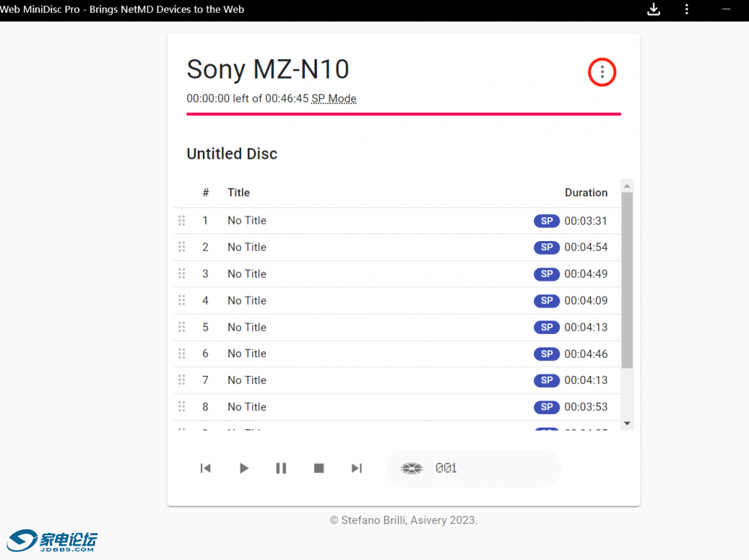This screenshot has width=749, height=560.
Task: Click the SP badge on track 7
Action: 547,380
